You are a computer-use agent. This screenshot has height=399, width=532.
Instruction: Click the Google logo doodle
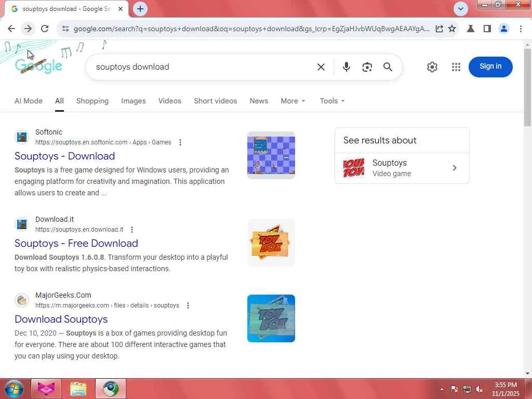point(38,65)
